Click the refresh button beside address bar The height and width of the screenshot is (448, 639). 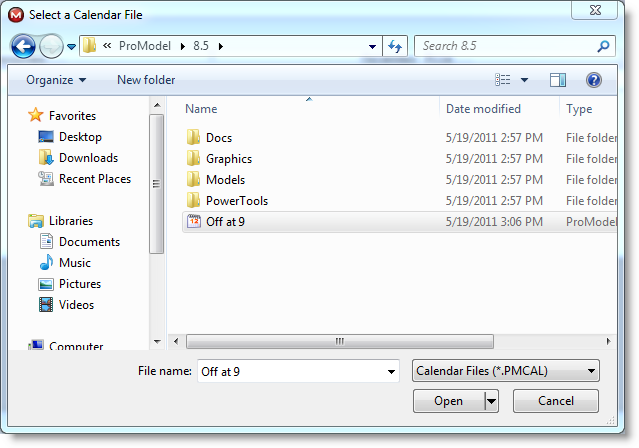coord(395,46)
